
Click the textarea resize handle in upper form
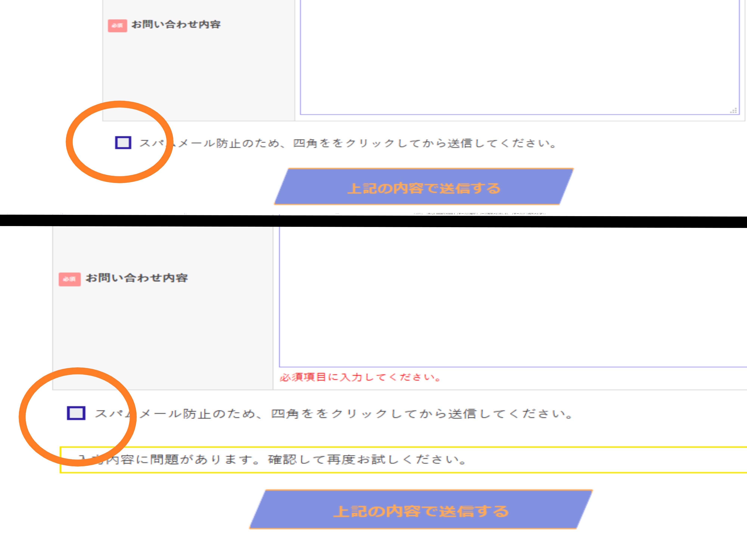coord(734,111)
